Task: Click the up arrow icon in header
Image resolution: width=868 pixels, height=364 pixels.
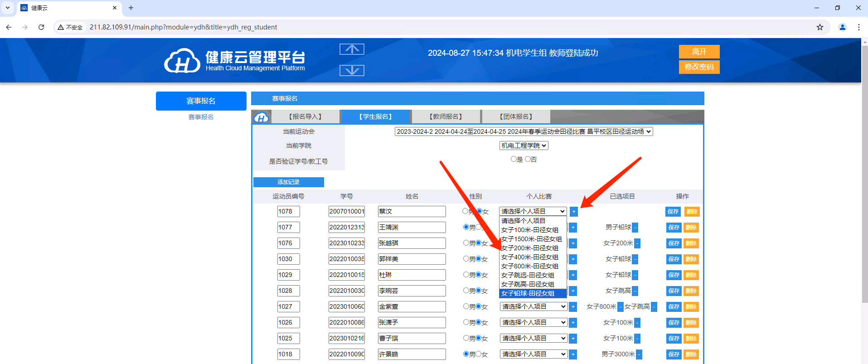Action: point(352,49)
